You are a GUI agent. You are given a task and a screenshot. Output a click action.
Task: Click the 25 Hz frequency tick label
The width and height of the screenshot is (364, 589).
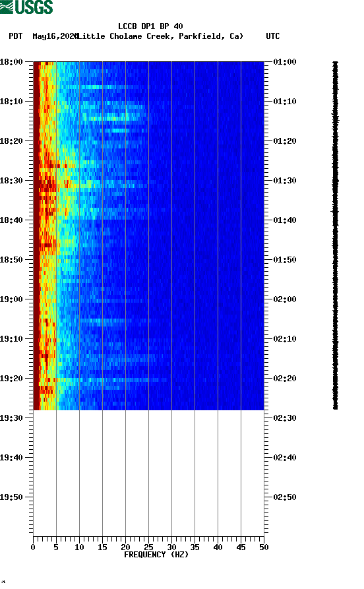(x=148, y=547)
